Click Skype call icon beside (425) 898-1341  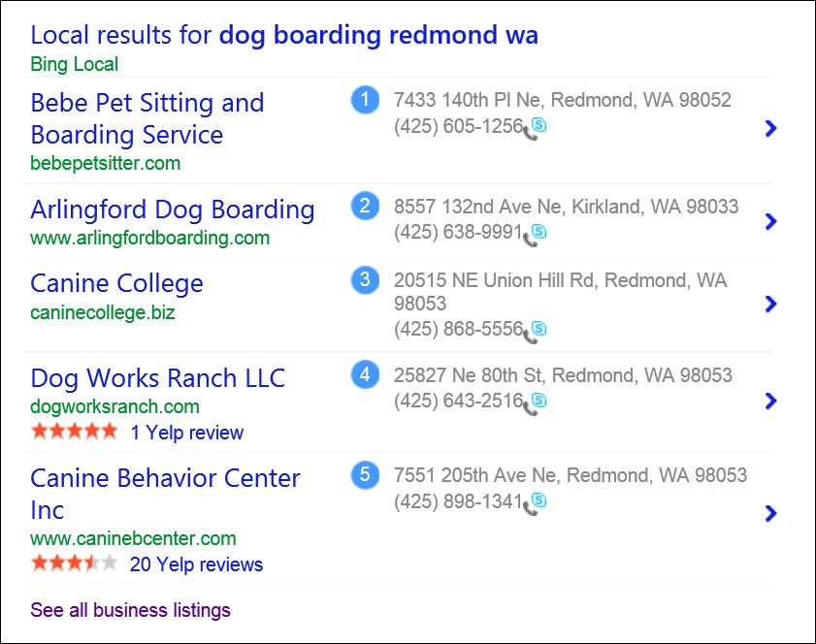(x=535, y=504)
